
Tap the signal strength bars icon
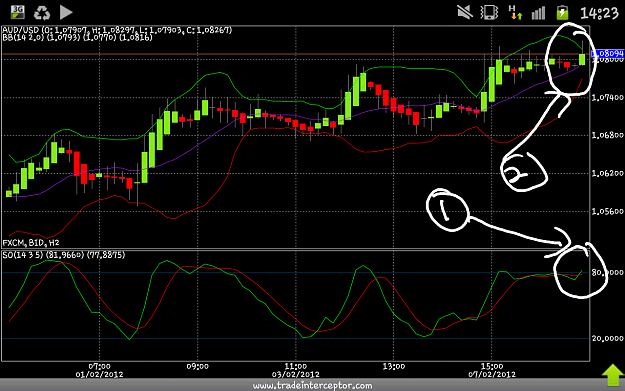click(538, 13)
